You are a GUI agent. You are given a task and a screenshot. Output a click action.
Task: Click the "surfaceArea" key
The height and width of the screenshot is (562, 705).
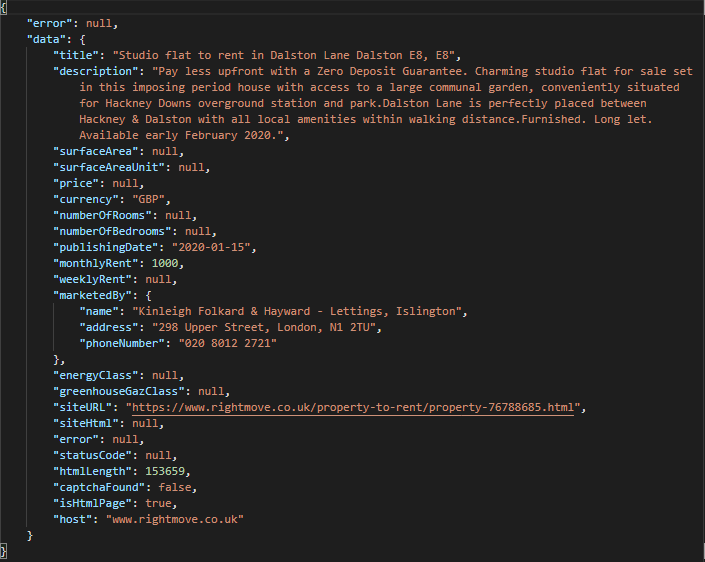tap(96, 152)
